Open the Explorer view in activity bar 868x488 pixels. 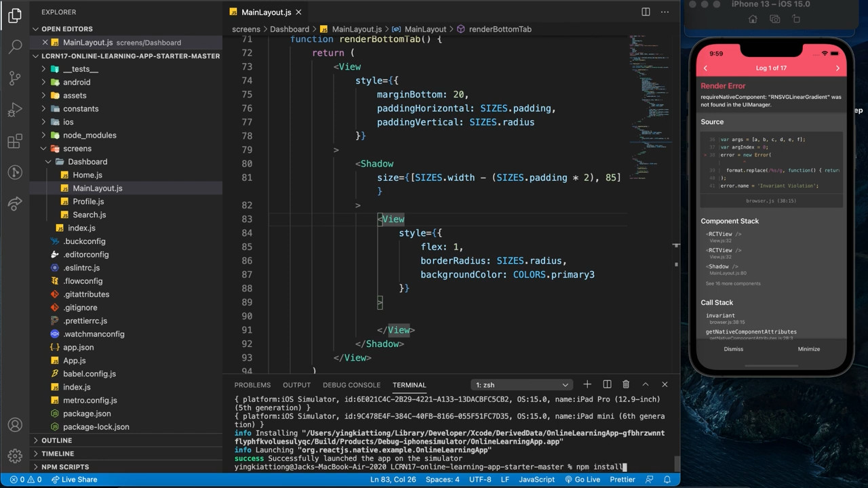click(15, 16)
